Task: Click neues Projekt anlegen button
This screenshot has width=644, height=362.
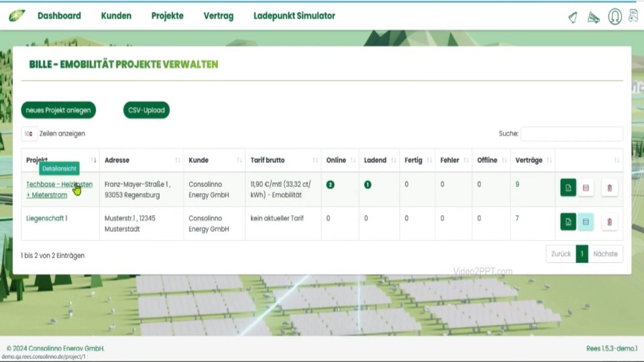Action: 58,110
